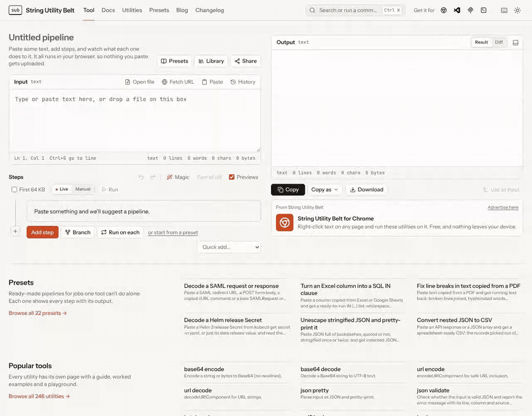Viewport: 532px width, 416px height.
Task: Paste clipboard into the input
Action: (x=212, y=82)
